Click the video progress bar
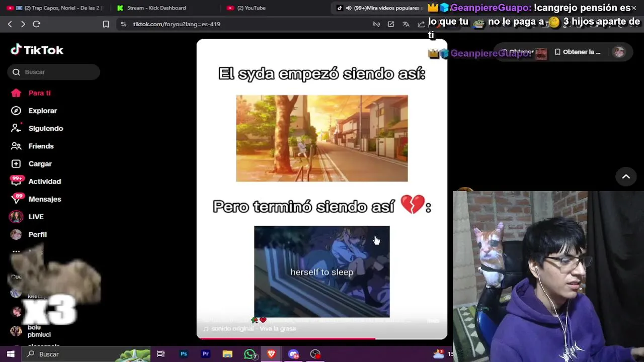 point(322,338)
